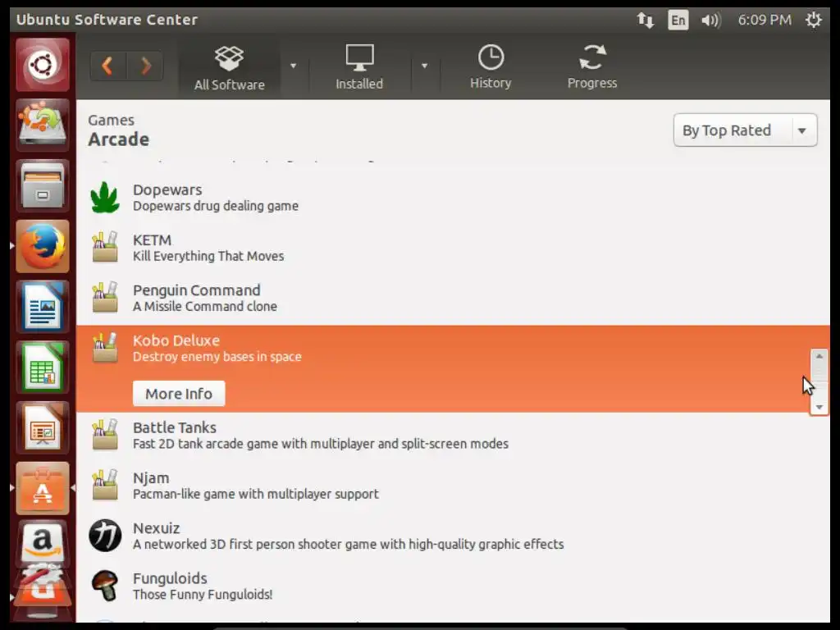Launch Firefox from the launcher
840x630 pixels.
pyautogui.click(x=43, y=246)
